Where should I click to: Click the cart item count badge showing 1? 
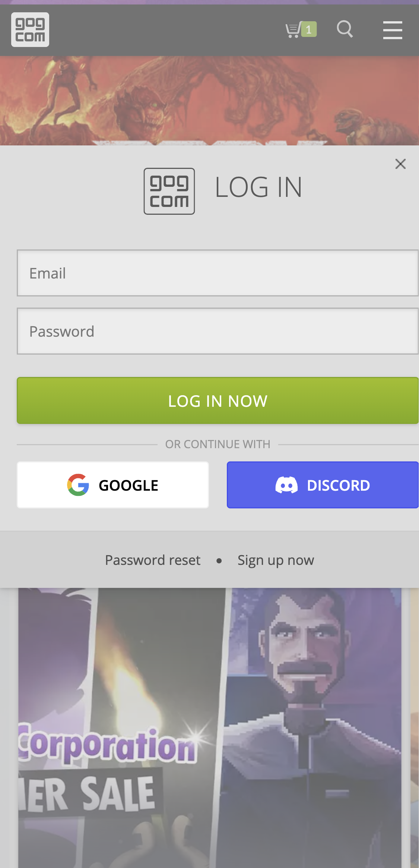308,29
